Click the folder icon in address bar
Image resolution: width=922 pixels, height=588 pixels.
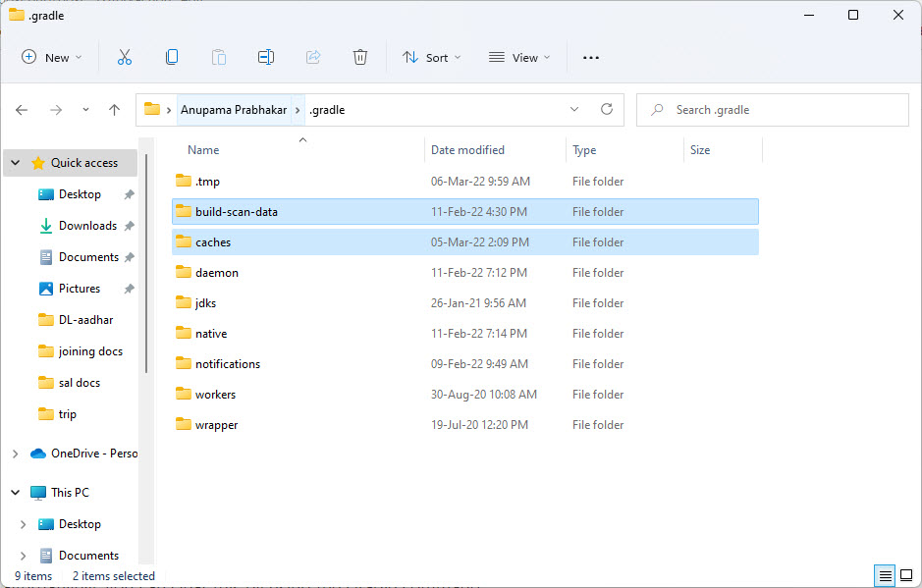152,109
